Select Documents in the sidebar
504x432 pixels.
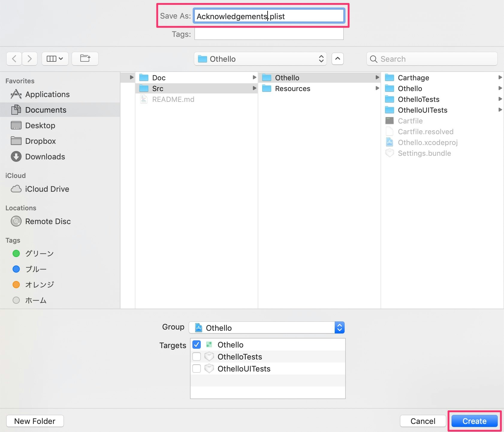click(60, 110)
